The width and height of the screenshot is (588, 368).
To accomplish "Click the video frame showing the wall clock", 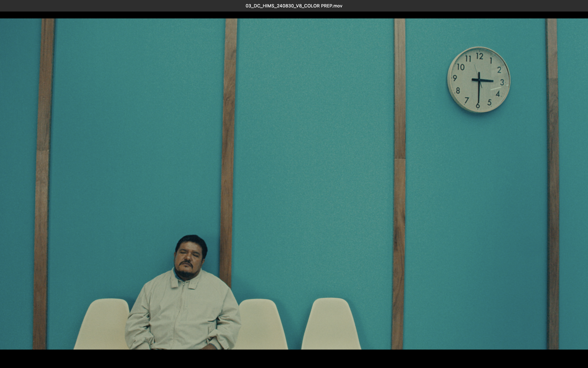I will coord(294,184).
